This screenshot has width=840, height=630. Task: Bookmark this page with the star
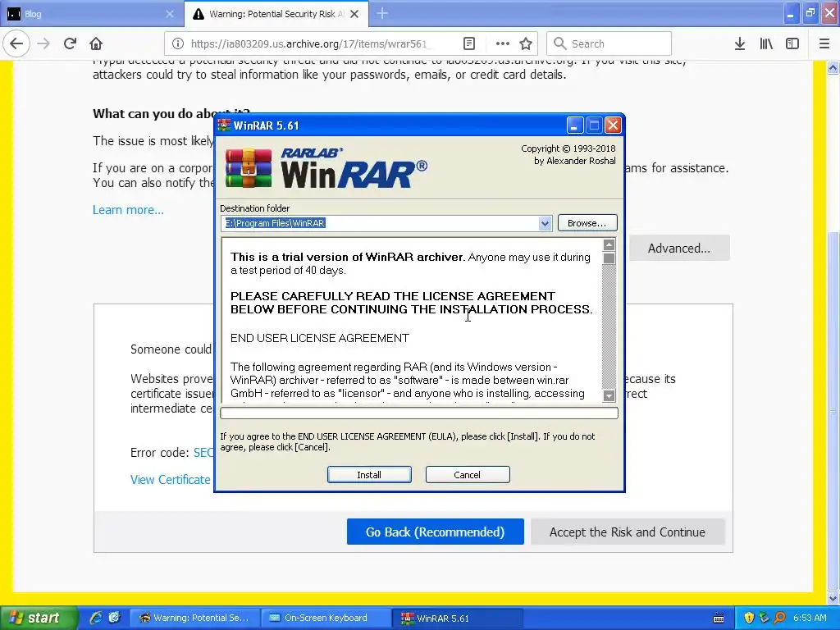tap(526, 44)
